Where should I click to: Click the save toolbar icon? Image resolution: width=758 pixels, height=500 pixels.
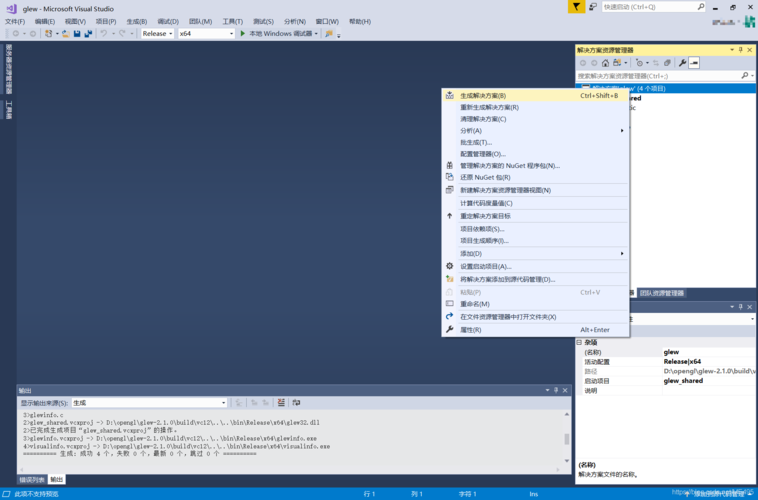click(77, 33)
